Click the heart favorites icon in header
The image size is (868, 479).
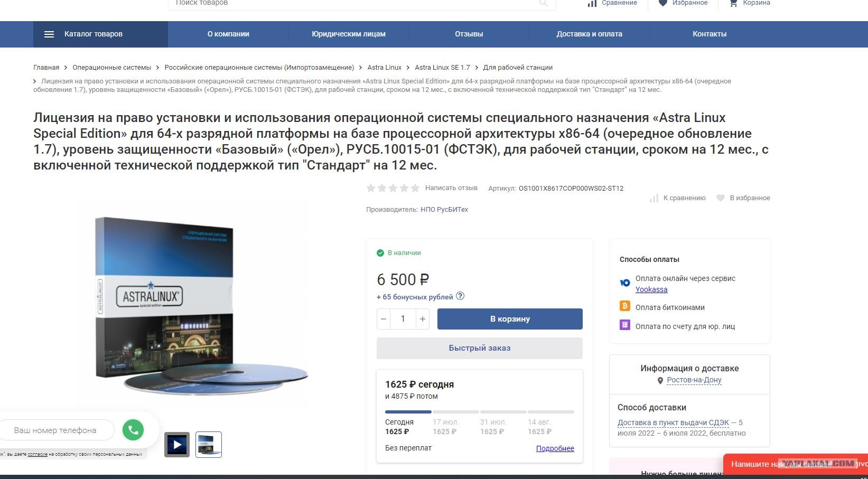click(x=663, y=3)
